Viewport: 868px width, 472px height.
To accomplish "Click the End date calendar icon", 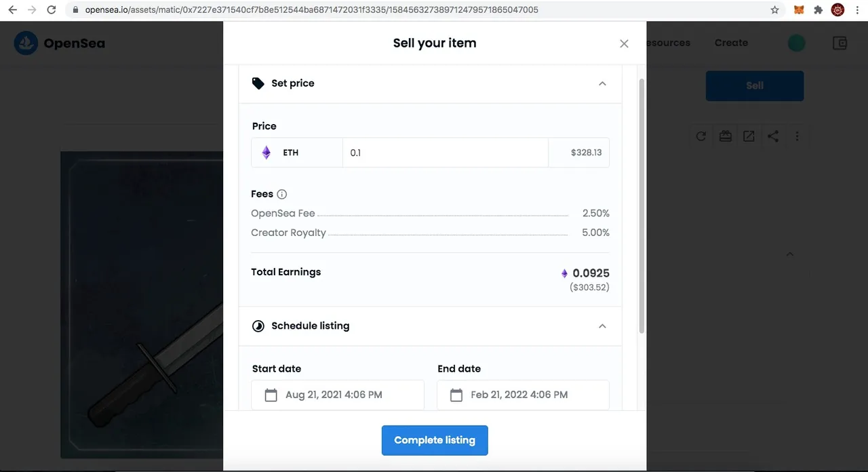I will [456, 395].
